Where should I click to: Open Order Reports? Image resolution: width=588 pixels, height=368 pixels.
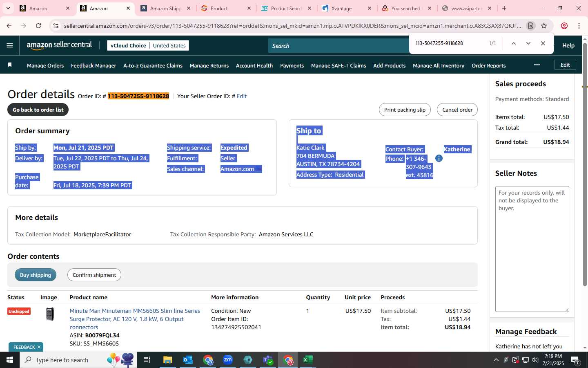[488, 65]
